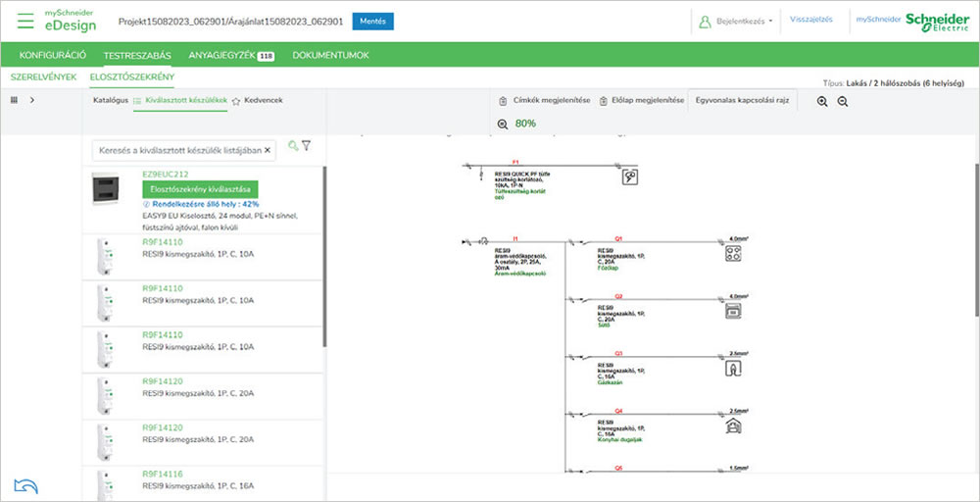Open the Katalógus tab
The width and height of the screenshot is (980, 502).
pyautogui.click(x=111, y=100)
